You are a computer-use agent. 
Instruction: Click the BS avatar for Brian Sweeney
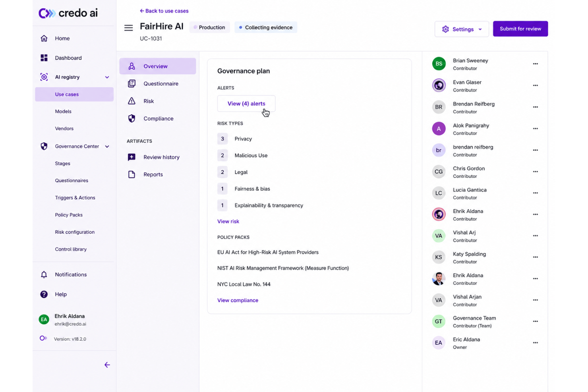tap(439, 64)
